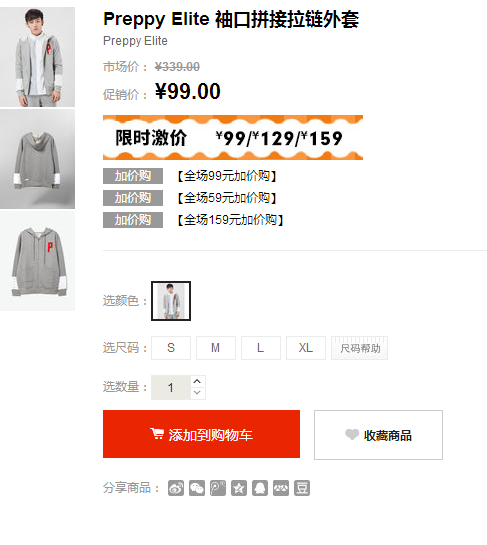This screenshot has height=545, width=487.
Task: Choose size XL
Action: pos(306,348)
